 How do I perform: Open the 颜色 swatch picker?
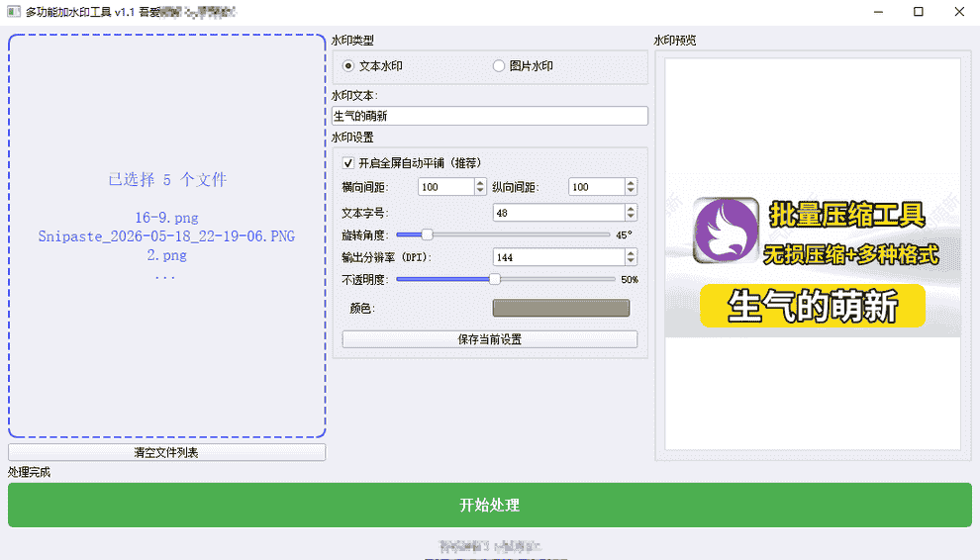click(560, 308)
